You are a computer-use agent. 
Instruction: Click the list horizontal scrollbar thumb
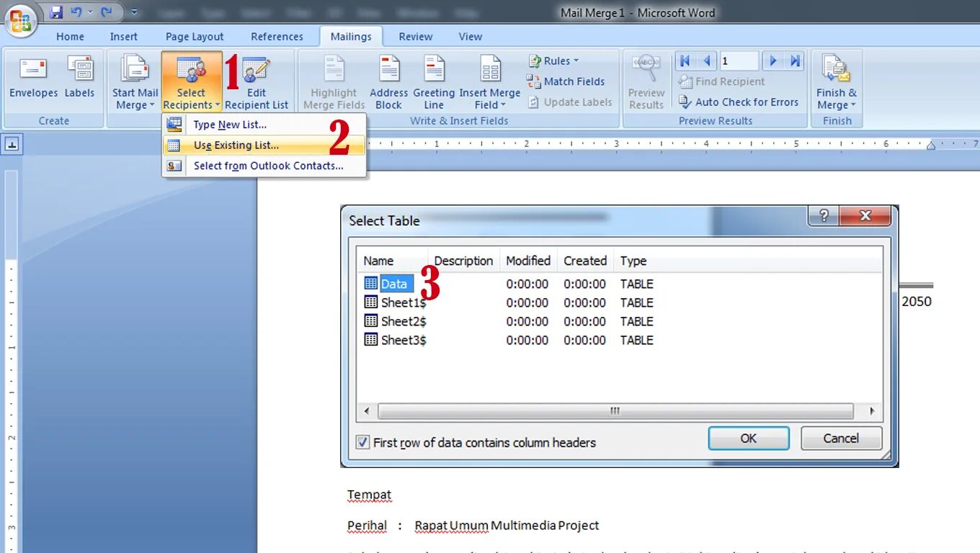click(x=615, y=411)
